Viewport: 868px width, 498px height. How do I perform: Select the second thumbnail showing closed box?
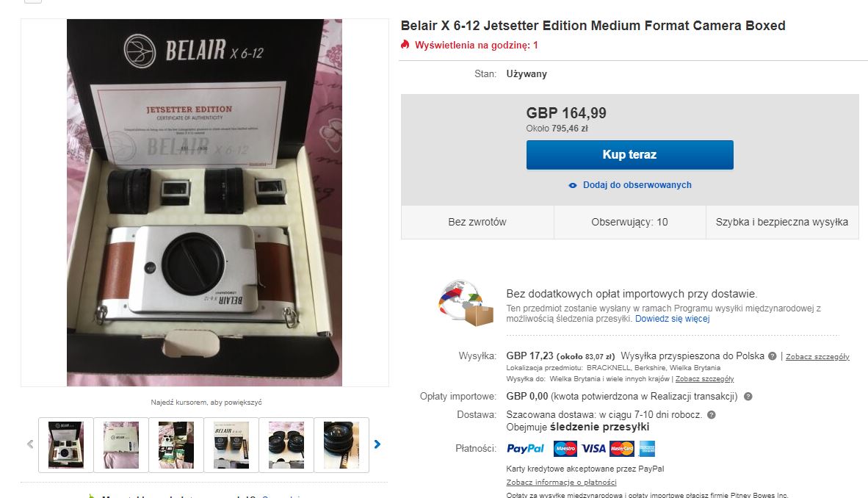121,444
